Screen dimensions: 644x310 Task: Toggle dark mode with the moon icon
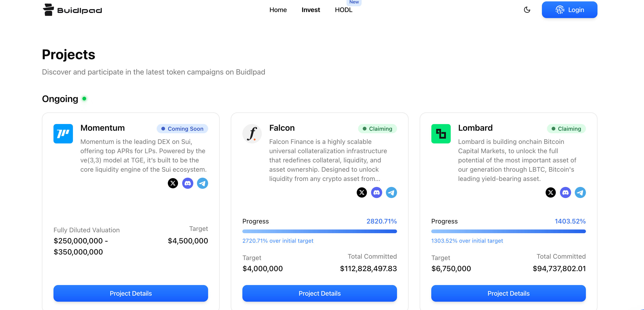point(527,10)
